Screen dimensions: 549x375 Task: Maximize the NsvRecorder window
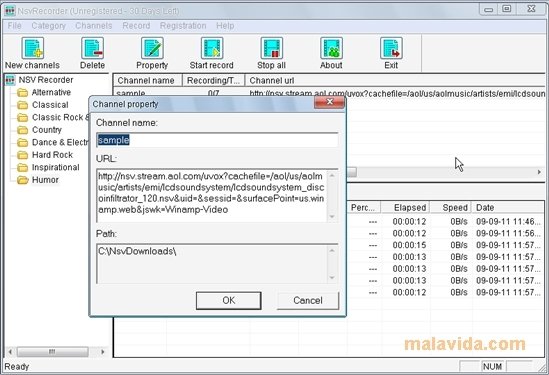pos(506,9)
